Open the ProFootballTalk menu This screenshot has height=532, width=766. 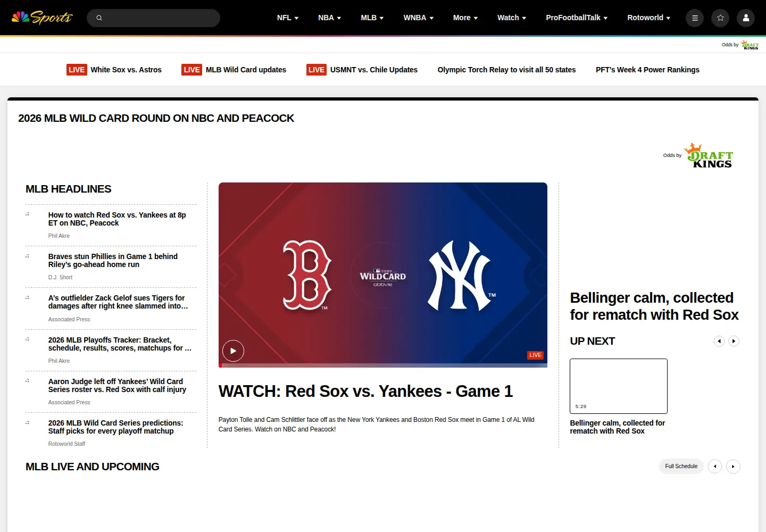click(577, 18)
